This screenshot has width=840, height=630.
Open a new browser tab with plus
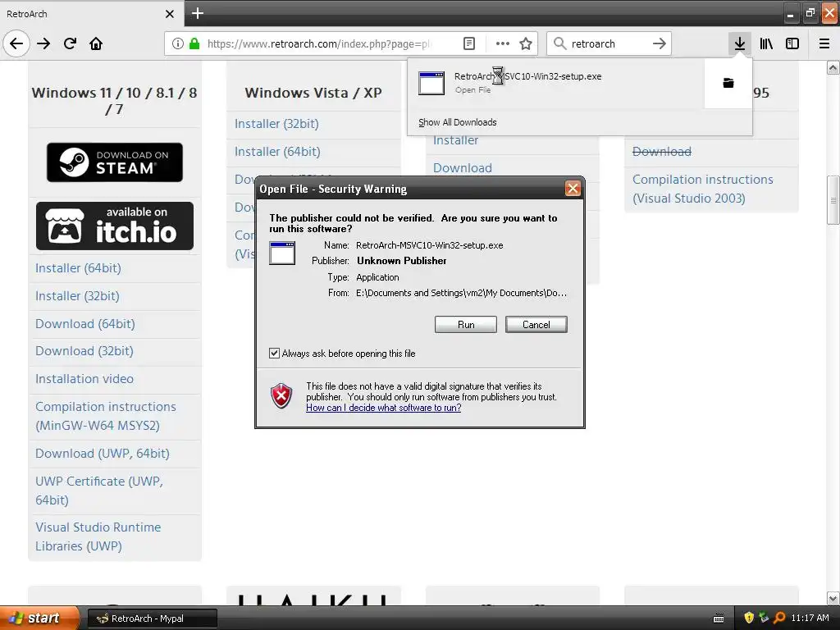click(x=197, y=13)
